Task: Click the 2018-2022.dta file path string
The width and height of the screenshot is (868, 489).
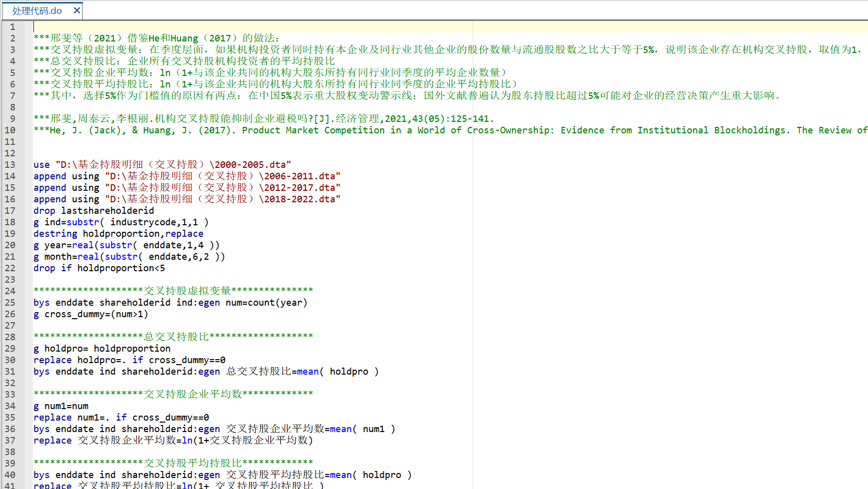Action: click(x=223, y=199)
